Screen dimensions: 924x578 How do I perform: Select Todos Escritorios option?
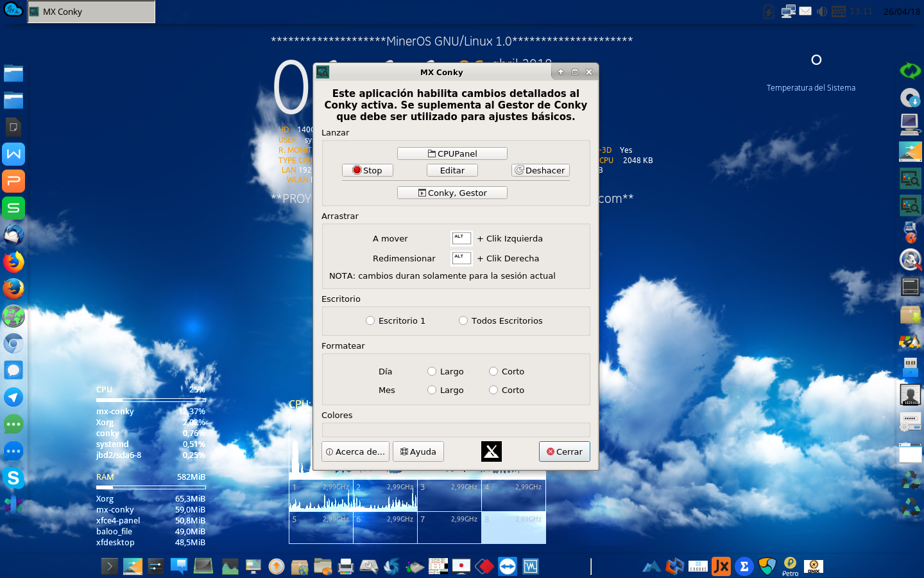tap(463, 320)
